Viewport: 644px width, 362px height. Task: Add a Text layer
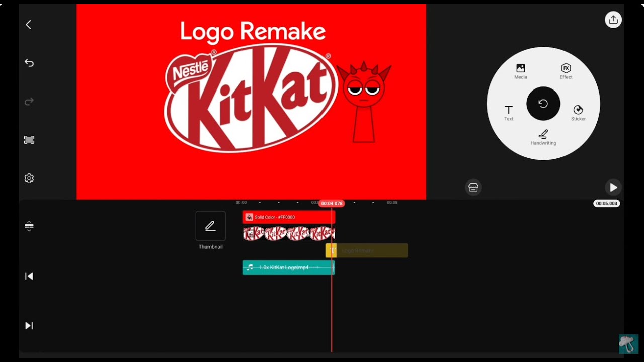pyautogui.click(x=509, y=113)
